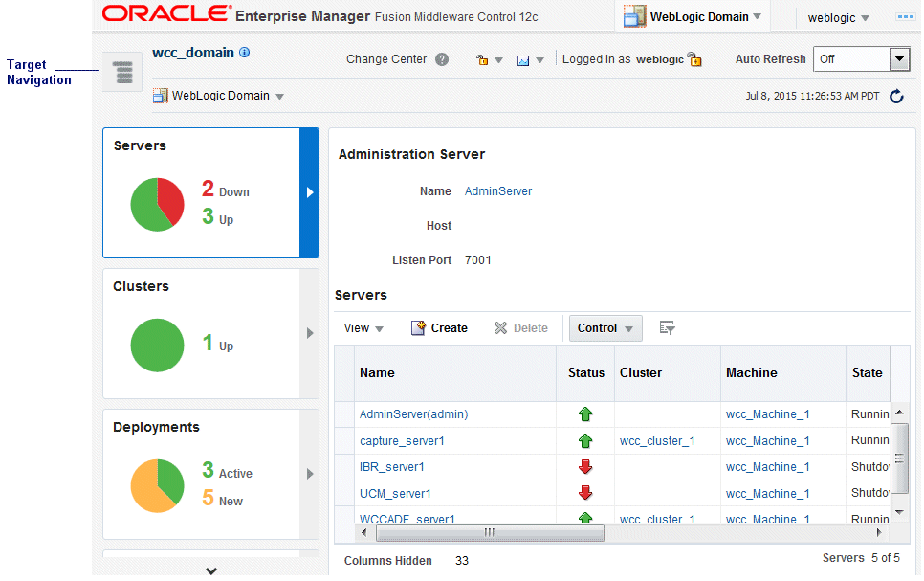The width and height of the screenshot is (924, 581).
Task: Open the UCM_server1 link
Action: tap(395, 493)
